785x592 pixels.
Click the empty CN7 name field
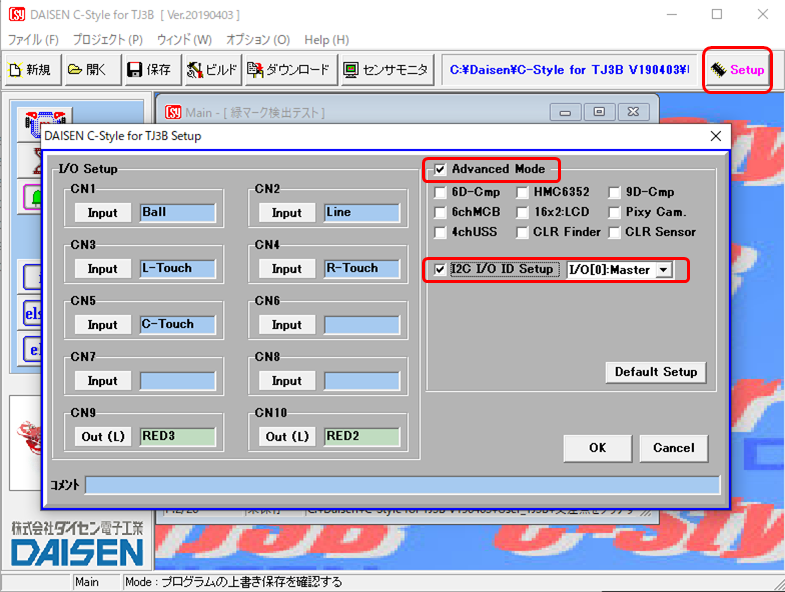pyautogui.click(x=178, y=381)
